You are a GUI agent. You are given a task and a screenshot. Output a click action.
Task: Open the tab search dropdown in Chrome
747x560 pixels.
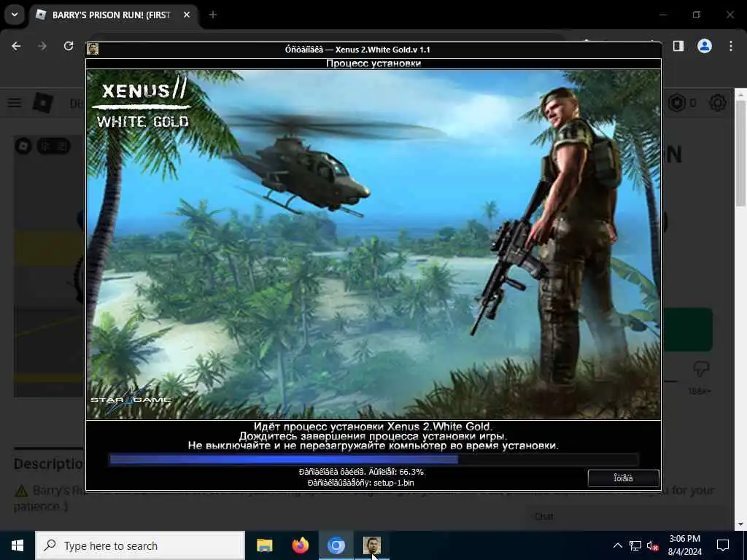[15, 15]
